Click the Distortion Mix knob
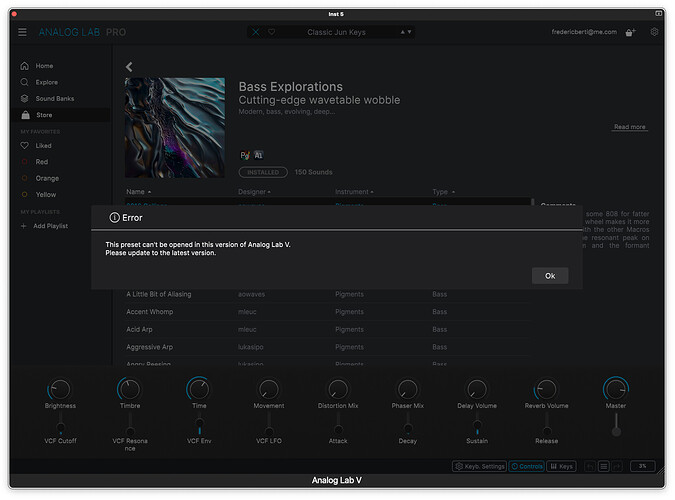675x500 pixels. pos(338,389)
